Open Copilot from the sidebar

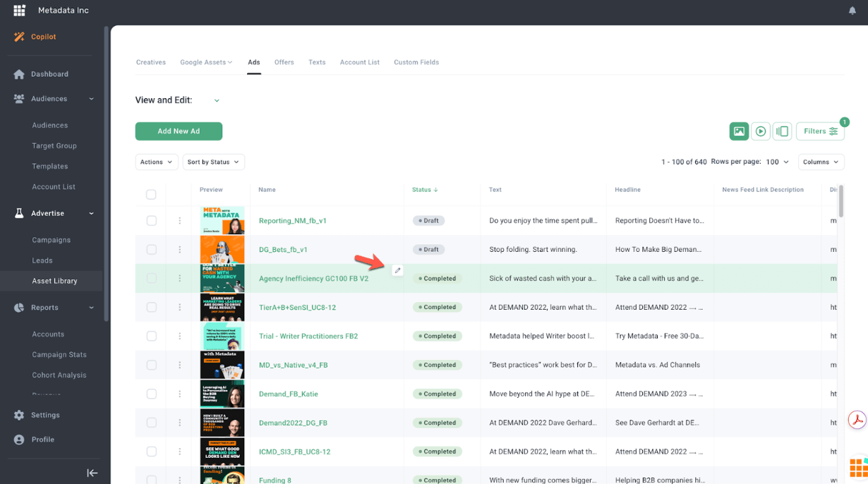[x=42, y=36]
